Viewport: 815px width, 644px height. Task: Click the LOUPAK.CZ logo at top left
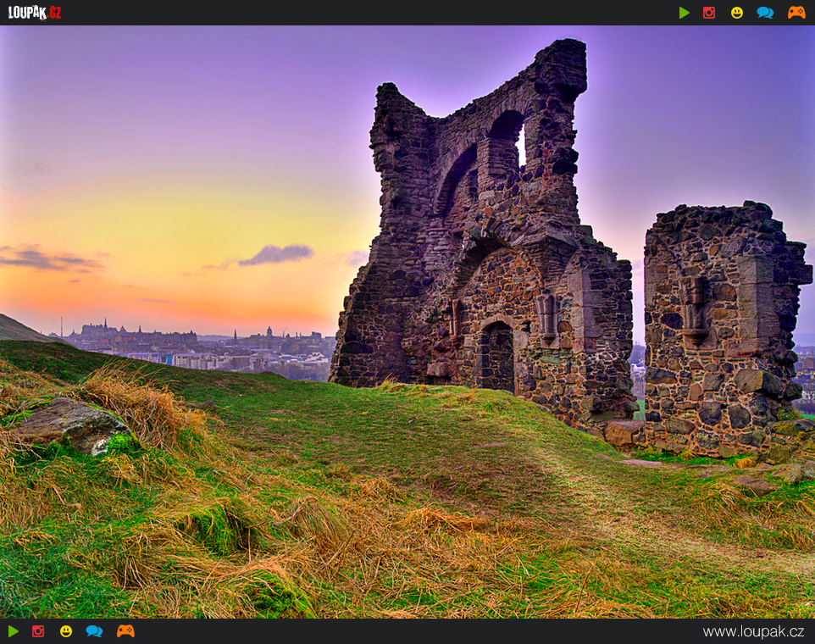pyautogui.click(x=35, y=13)
